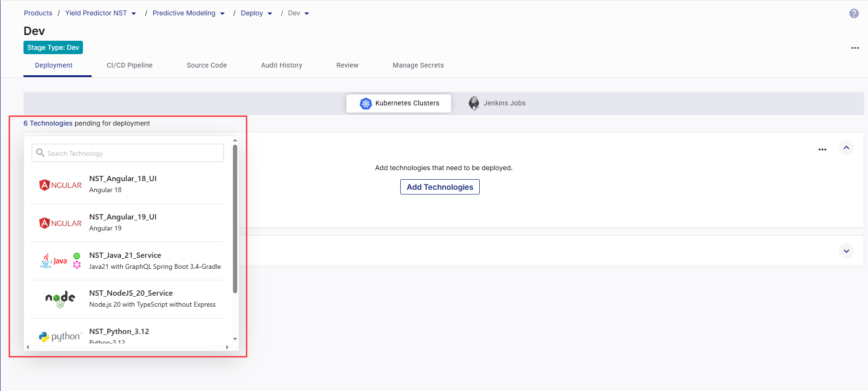The width and height of the screenshot is (868, 391).
Task: Open the cluster panel three-dot menu
Action: [822, 149]
